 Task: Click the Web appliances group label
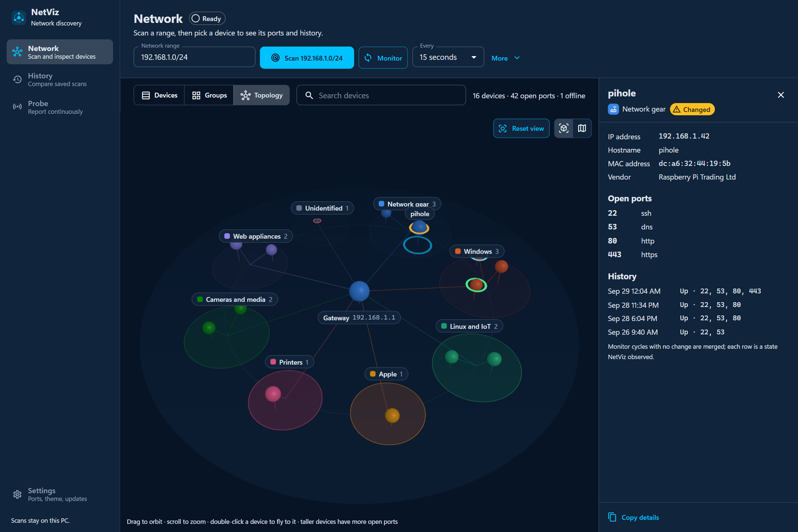click(256, 236)
